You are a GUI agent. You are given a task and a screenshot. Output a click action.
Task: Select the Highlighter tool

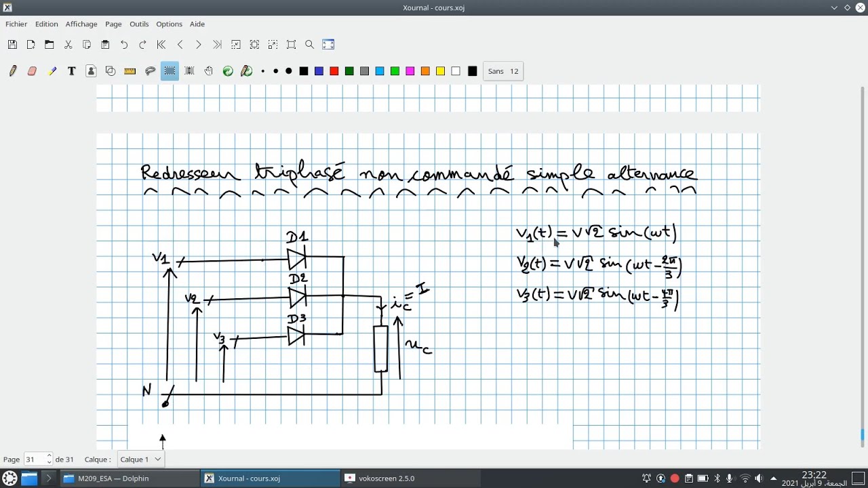[52, 71]
